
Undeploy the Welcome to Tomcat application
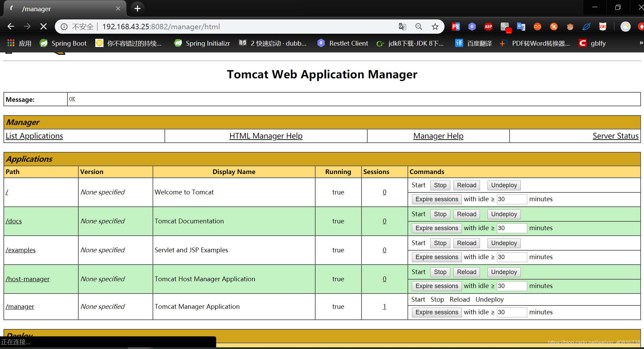coord(504,185)
